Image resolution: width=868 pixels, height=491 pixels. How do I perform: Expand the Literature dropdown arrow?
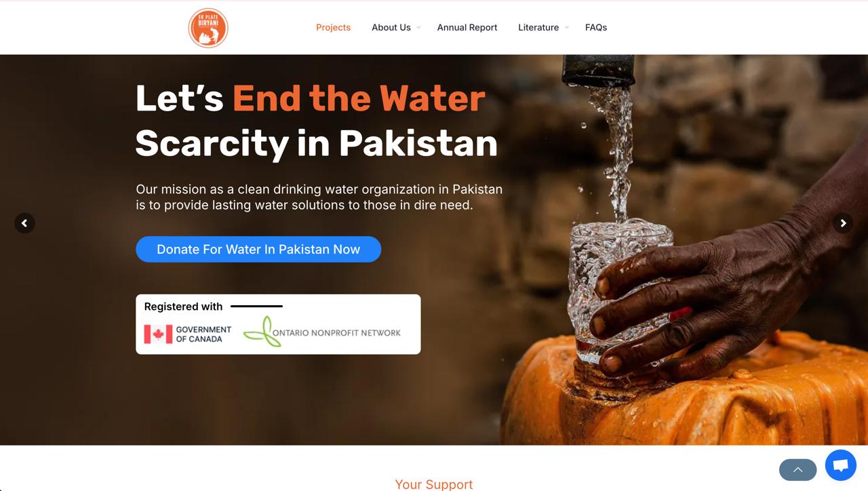(567, 28)
